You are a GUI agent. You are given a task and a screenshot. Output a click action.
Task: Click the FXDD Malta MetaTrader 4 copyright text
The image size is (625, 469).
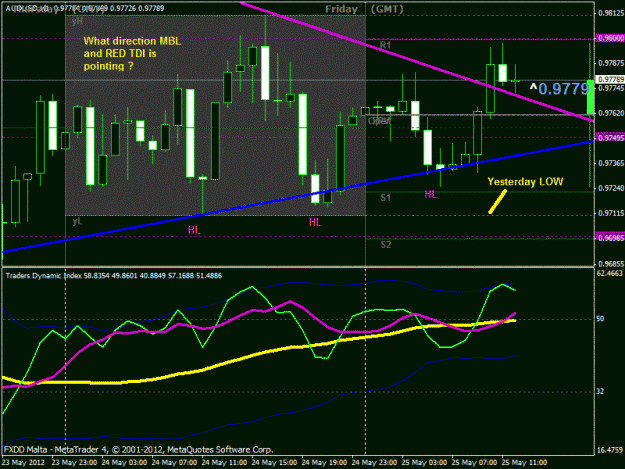tap(138, 450)
